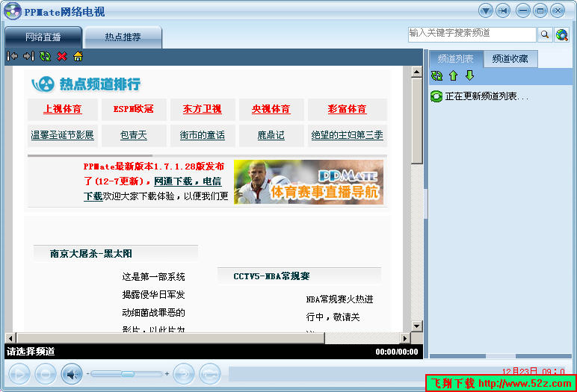Click the 正在更新频道列表 status icon
This screenshot has height=392, width=577.
coord(436,96)
